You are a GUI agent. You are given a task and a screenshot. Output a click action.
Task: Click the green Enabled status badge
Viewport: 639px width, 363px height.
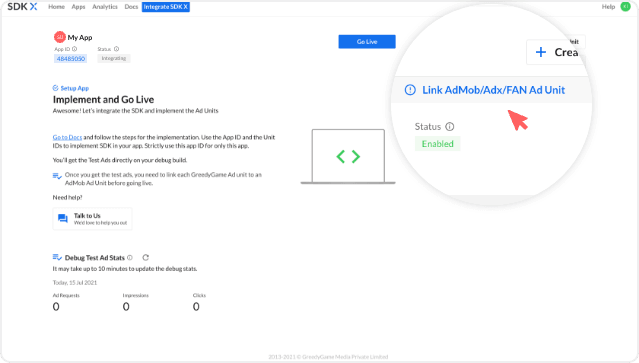[437, 144]
